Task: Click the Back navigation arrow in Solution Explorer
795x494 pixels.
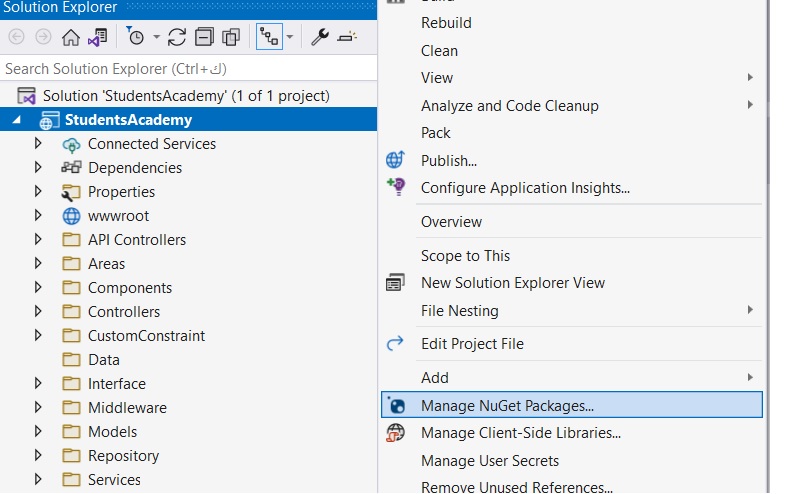Action: (17, 37)
